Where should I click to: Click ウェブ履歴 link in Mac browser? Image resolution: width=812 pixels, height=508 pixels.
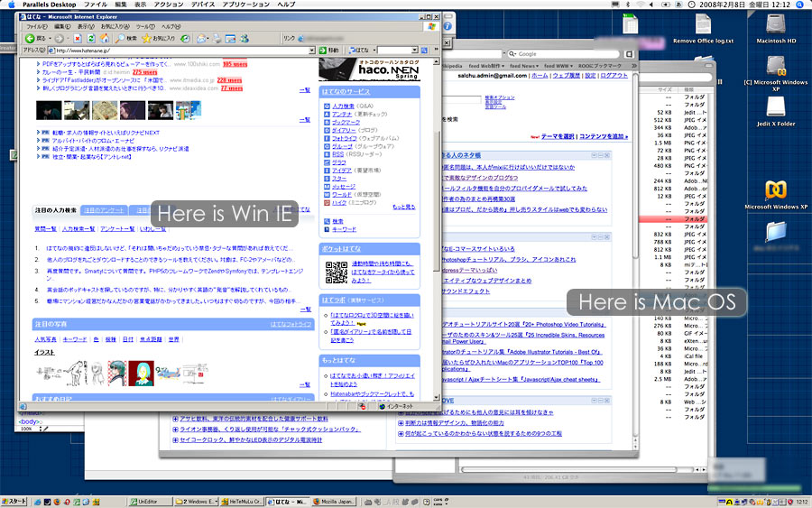tap(566, 76)
